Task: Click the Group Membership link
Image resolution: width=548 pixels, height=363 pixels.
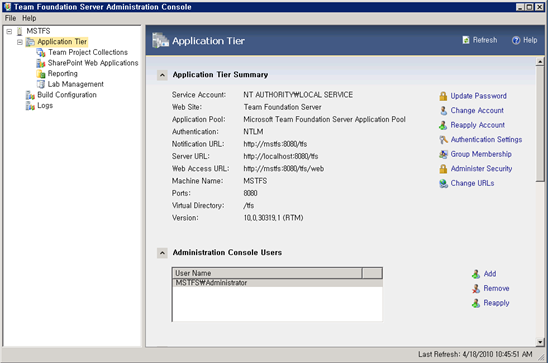Action: click(x=481, y=154)
